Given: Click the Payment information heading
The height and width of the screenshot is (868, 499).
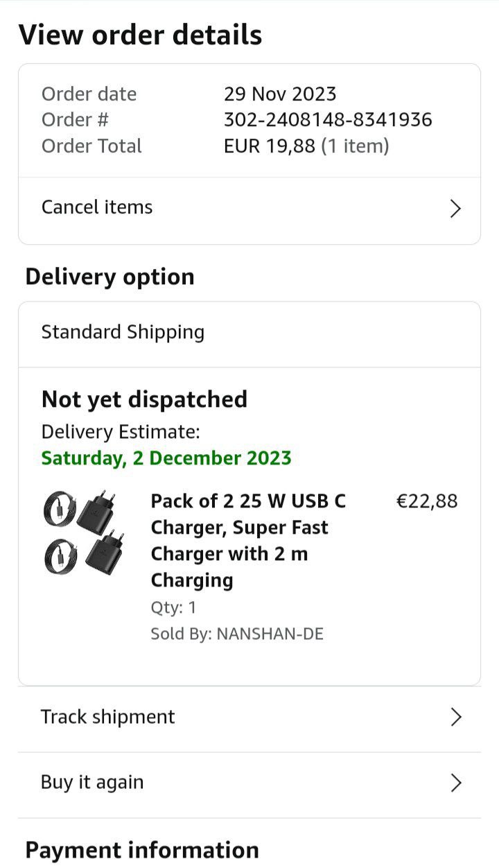Looking at the screenshot, I should [141, 850].
